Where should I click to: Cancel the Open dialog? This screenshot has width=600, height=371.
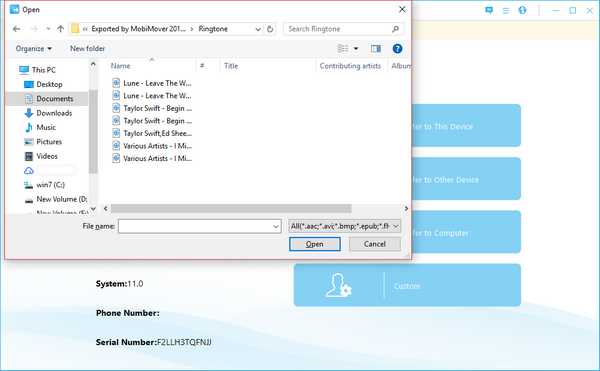pos(375,244)
